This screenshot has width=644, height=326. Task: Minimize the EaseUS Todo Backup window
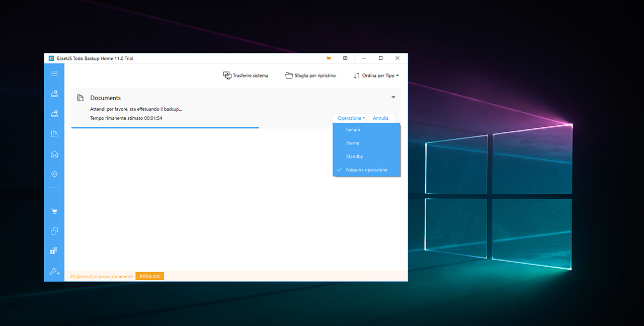(x=364, y=58)
